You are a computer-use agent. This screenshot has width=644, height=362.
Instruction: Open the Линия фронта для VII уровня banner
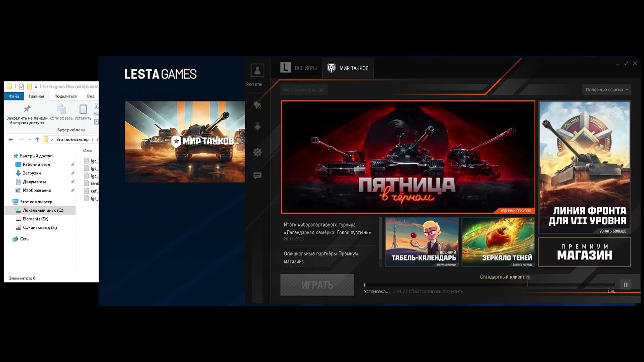(x=584, y=167)
